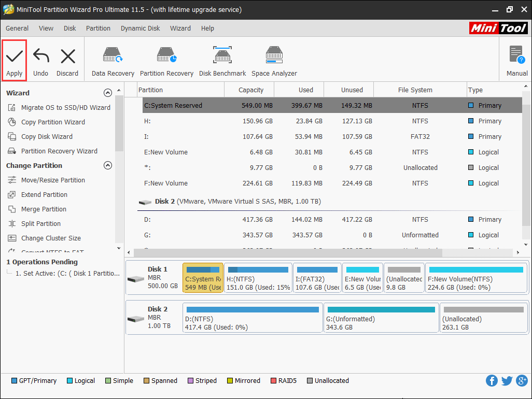Image resolution: width=532 pixels, height=399 pixels.
Task: Sort by the Capacity column header
Action: point(249,90)
